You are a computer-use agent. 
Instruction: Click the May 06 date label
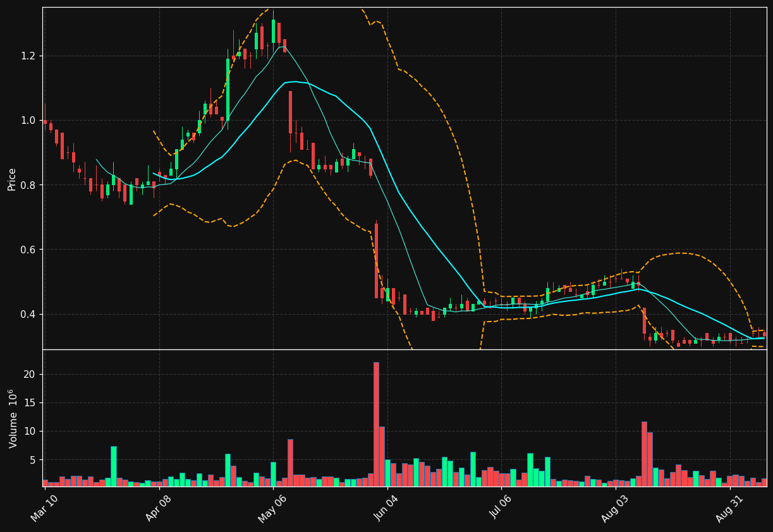click(272, 509)
